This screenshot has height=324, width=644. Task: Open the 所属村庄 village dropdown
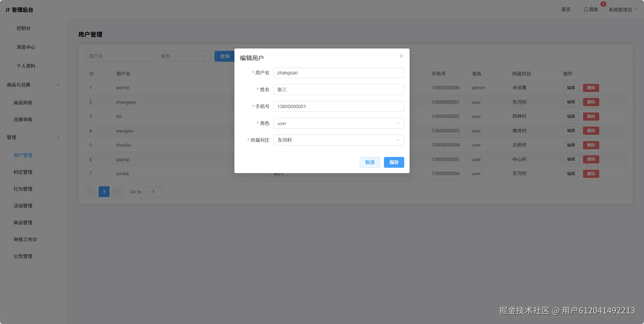click(x=338, y=140)
